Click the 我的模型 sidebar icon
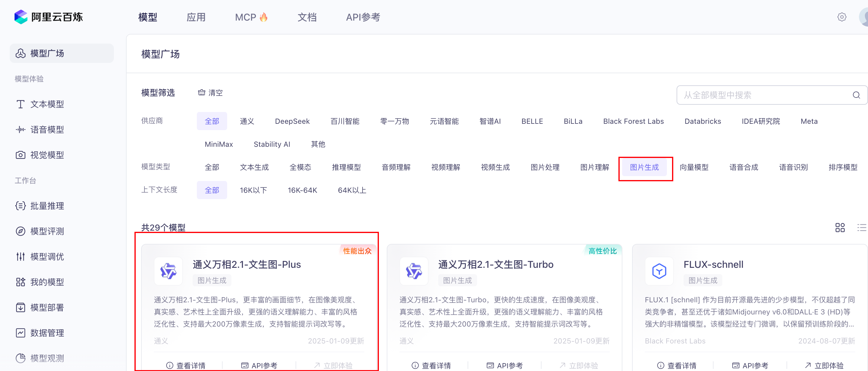Image resolution: width=868 pixels, height=371 pixels. tap(21, 282)
